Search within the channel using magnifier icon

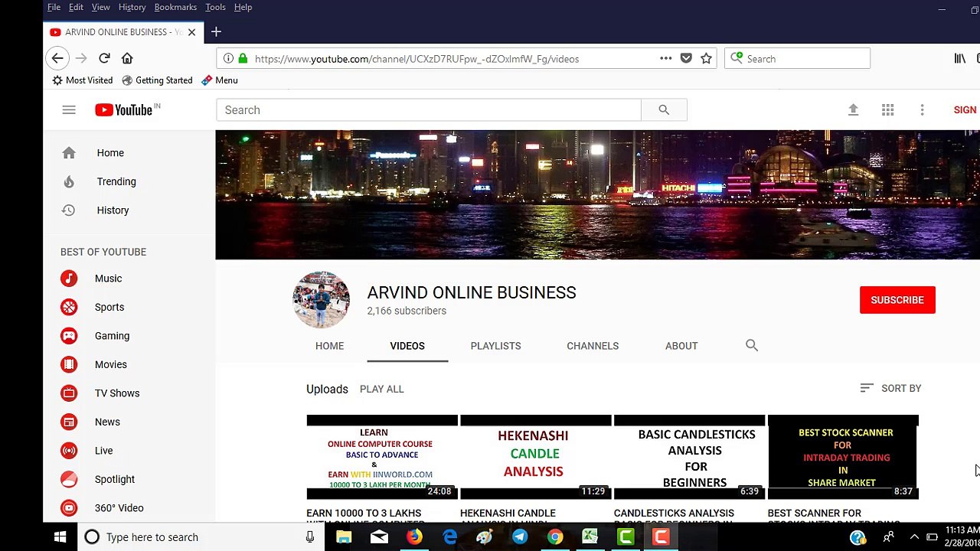click(752, 346)
